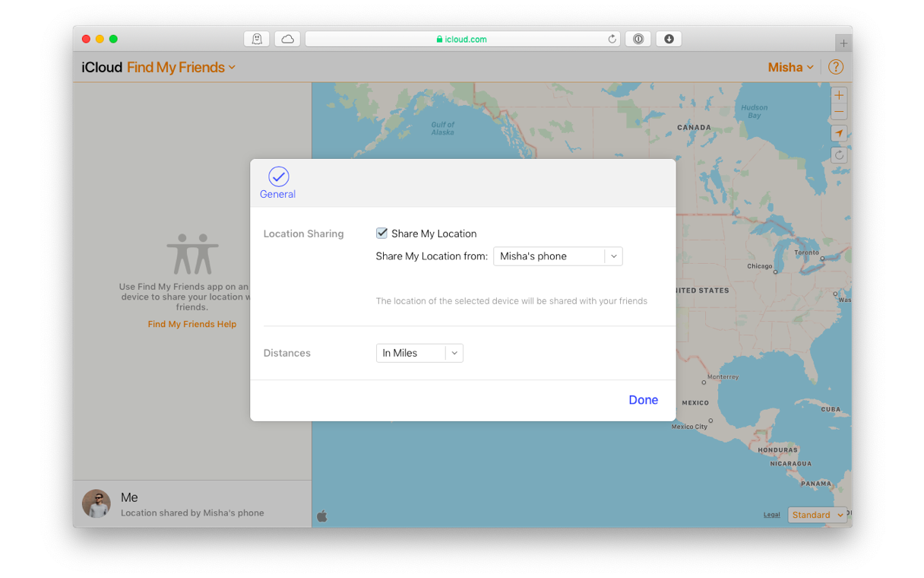Click the Chicago label on the map

click(x=759, y=266)
